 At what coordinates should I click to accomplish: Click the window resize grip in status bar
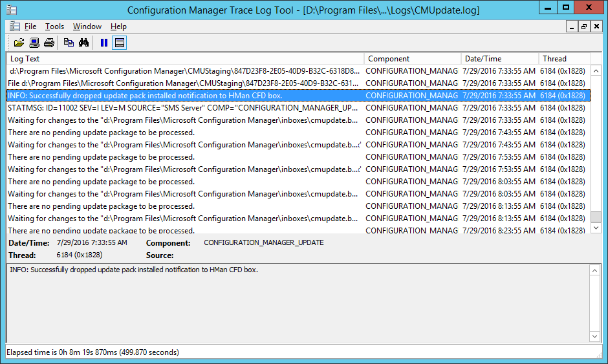tap(599, 354)
